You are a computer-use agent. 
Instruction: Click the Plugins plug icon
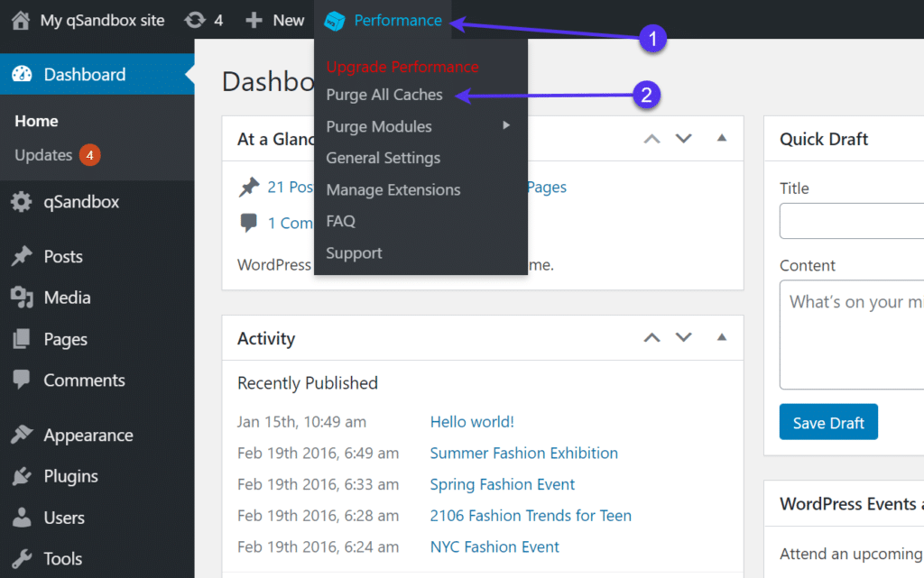pyautogui.click(x=22, y=476)
